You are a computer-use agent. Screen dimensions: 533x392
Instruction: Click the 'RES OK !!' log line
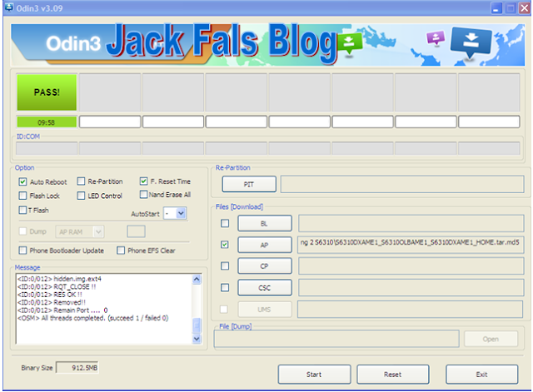coord(50,295)
